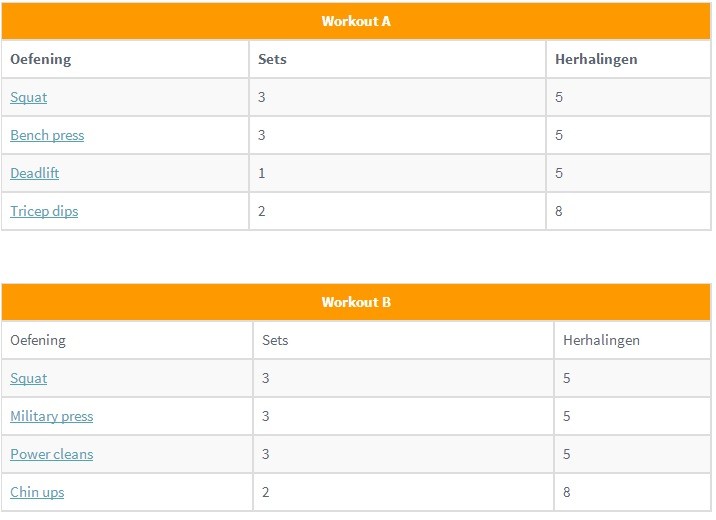Image resolution: width=716 pixels, height=520 pixels.
Task: Open the Squat link in Workout B
Action: (x=28, y=379)
